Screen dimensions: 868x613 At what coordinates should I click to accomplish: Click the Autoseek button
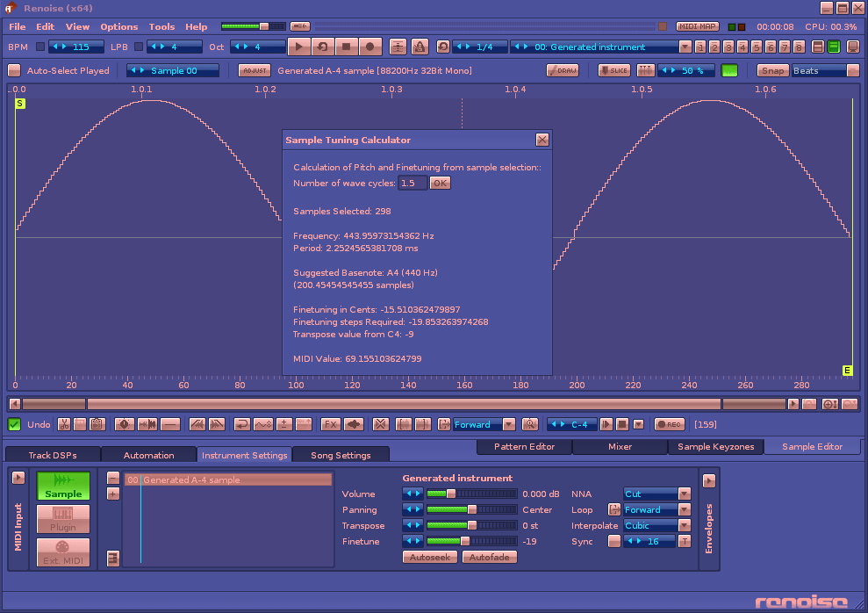(x=430, y=558)
